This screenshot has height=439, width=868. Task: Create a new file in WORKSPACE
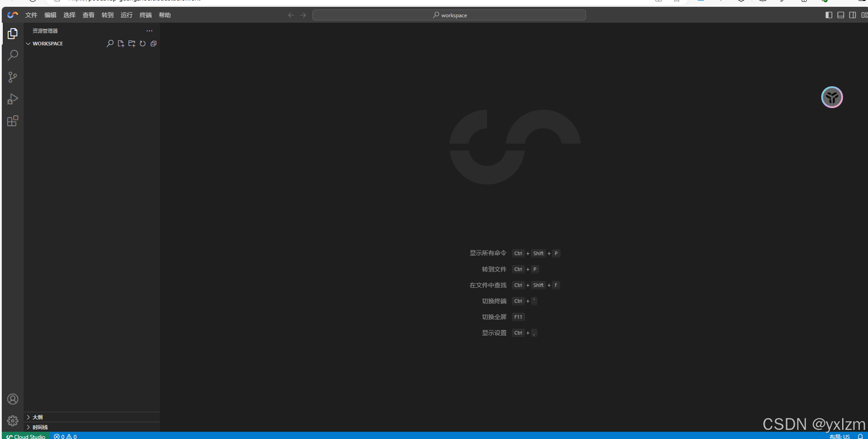pyautogui.click(x=121, y=44)
